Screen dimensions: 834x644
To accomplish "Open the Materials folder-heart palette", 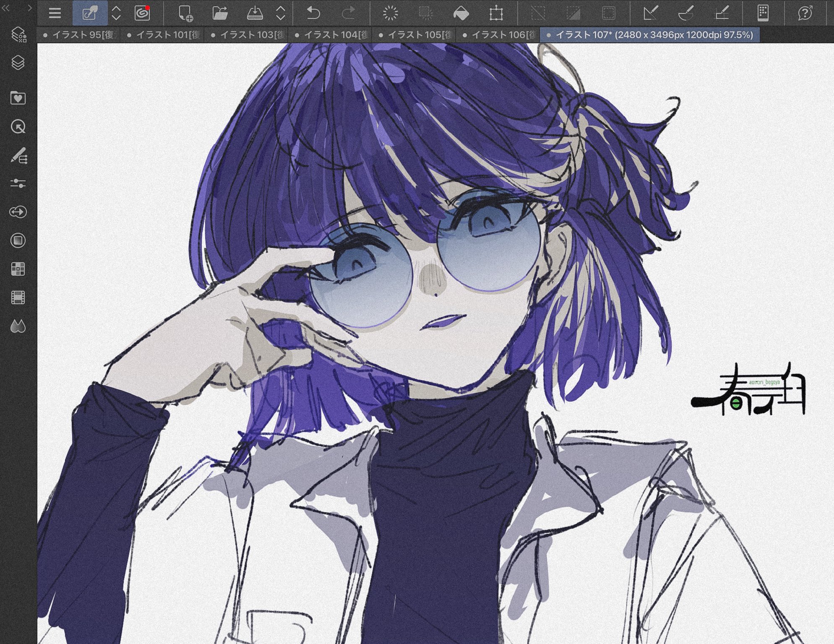I will coord(18,98).
